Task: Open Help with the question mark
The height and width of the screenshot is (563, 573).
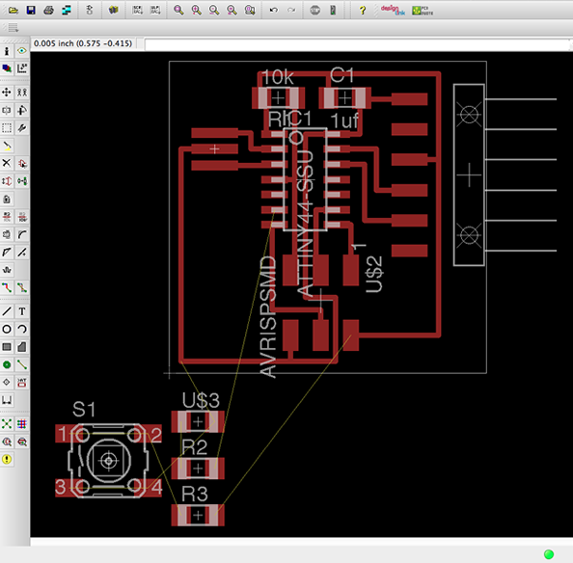Action: tap(362, 10)
